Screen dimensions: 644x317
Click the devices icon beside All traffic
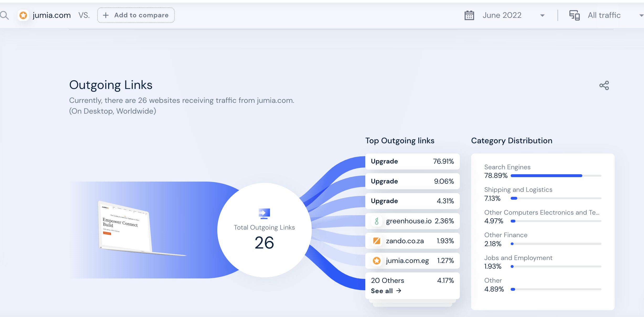(x=574, y=15)
